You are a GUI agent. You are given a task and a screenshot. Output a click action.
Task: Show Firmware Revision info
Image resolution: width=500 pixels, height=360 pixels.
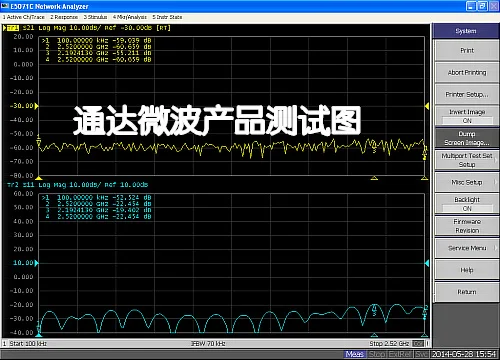pos(467,226)
